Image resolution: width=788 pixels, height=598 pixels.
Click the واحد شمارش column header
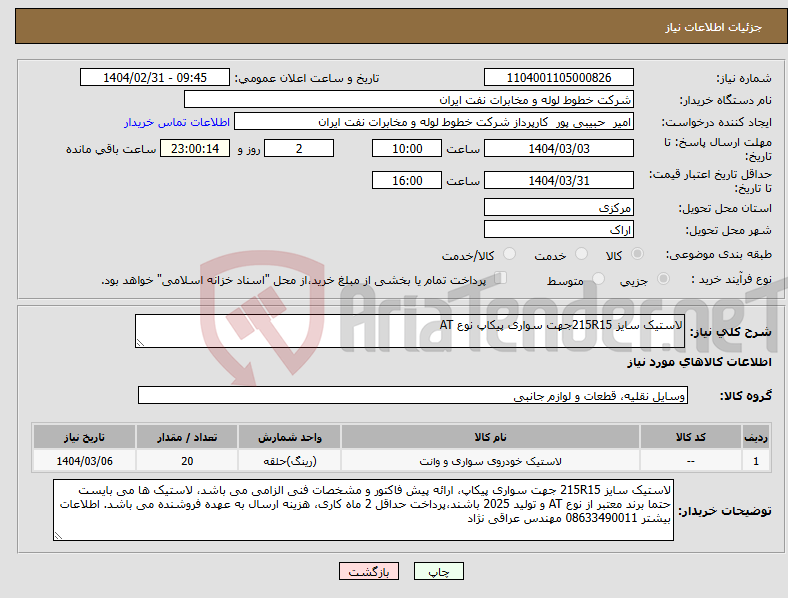point(289,437)
